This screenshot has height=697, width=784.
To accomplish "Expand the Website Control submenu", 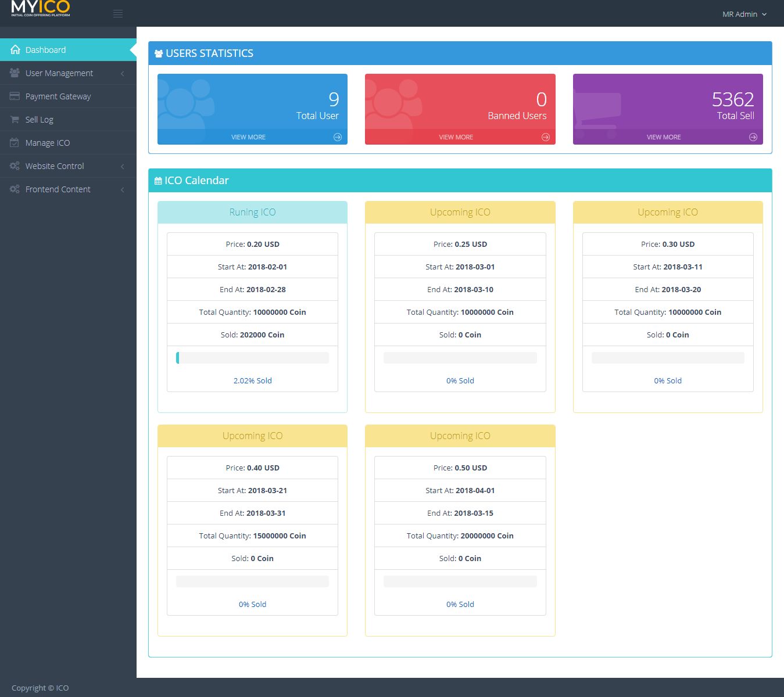I will point(122,167).
